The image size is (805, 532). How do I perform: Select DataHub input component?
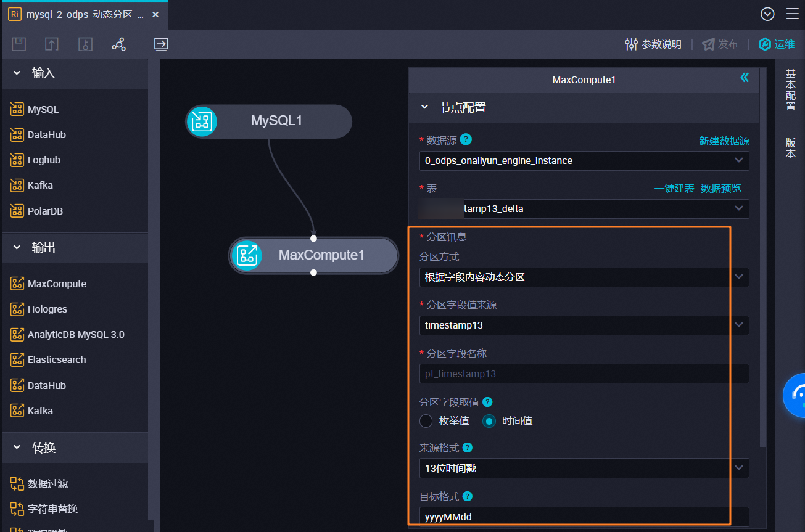[x=38, y=135]
